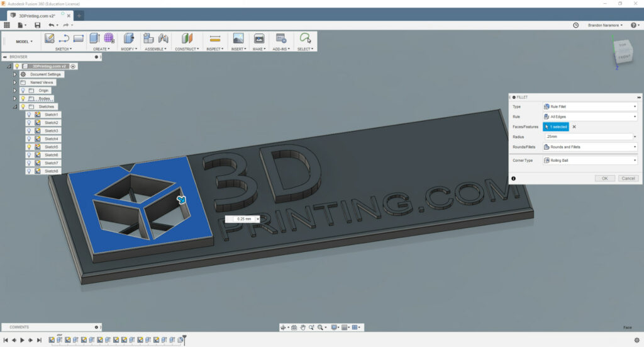644x347 pixels.
Task: Expand the Document Settings node
Action: pyautogui.click(x=15, y=74)
